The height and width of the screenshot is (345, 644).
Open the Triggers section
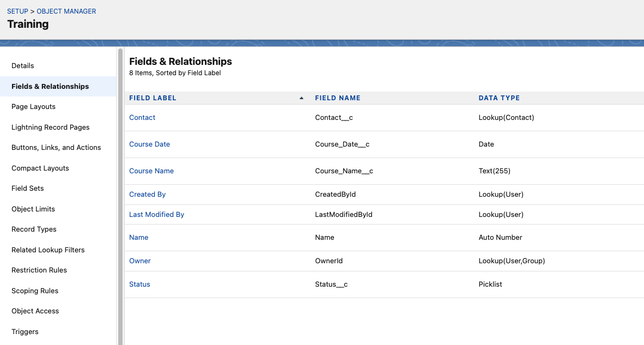coord(25,331)
